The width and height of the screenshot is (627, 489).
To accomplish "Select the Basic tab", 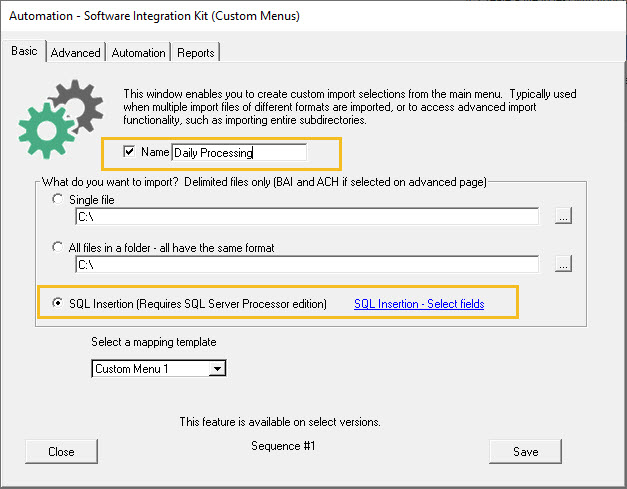I will pyautogui.click(x=24, y=51).
